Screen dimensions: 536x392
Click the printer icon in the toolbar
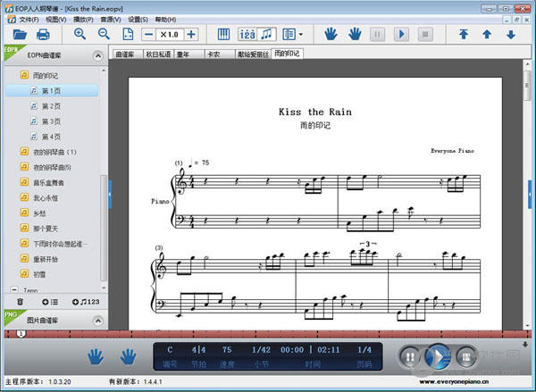43,35
